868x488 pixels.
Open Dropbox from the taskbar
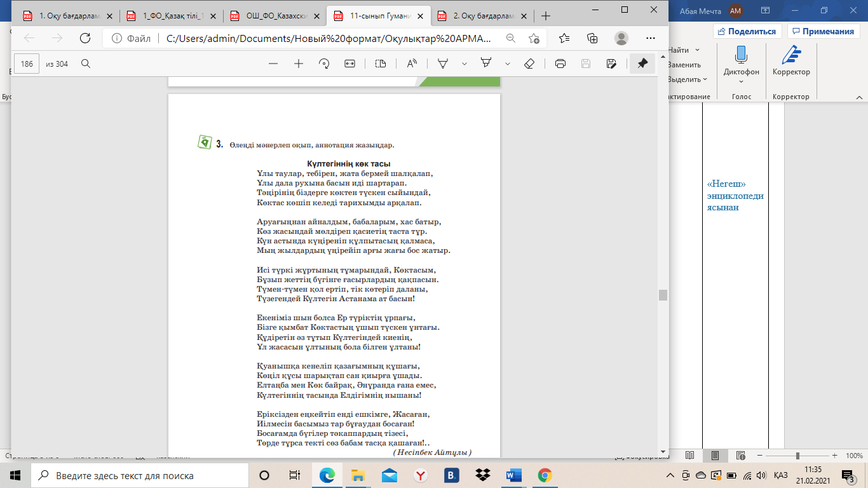pos(483,475)
